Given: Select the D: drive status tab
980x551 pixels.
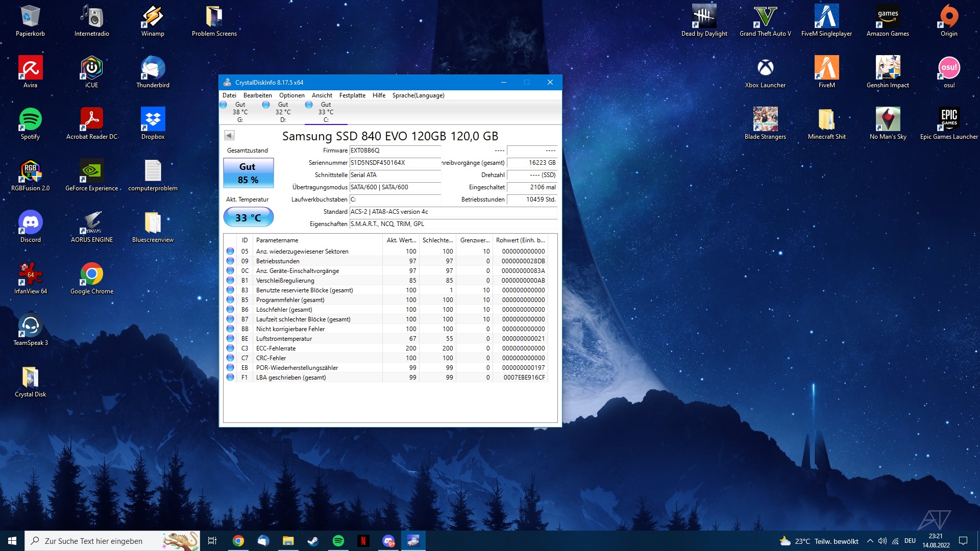Looking at the screenshot, I should tap(283, 112).
